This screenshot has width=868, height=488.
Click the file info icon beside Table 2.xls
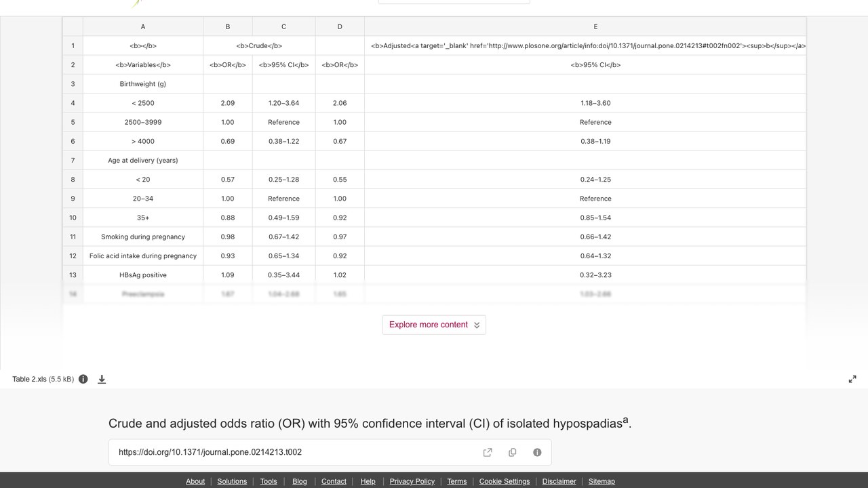(x=83, y=379)
